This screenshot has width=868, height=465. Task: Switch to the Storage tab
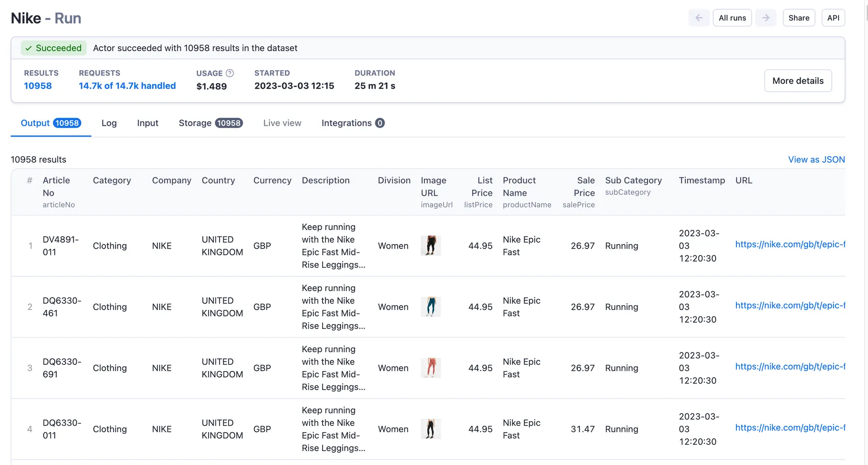pyautogui.click(x=211, y=123)
